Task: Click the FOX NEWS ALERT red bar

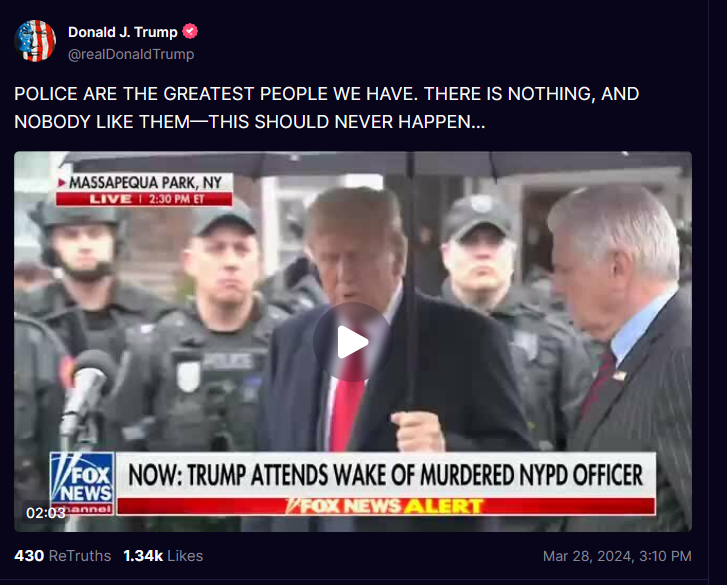Action: click(386, 506)
